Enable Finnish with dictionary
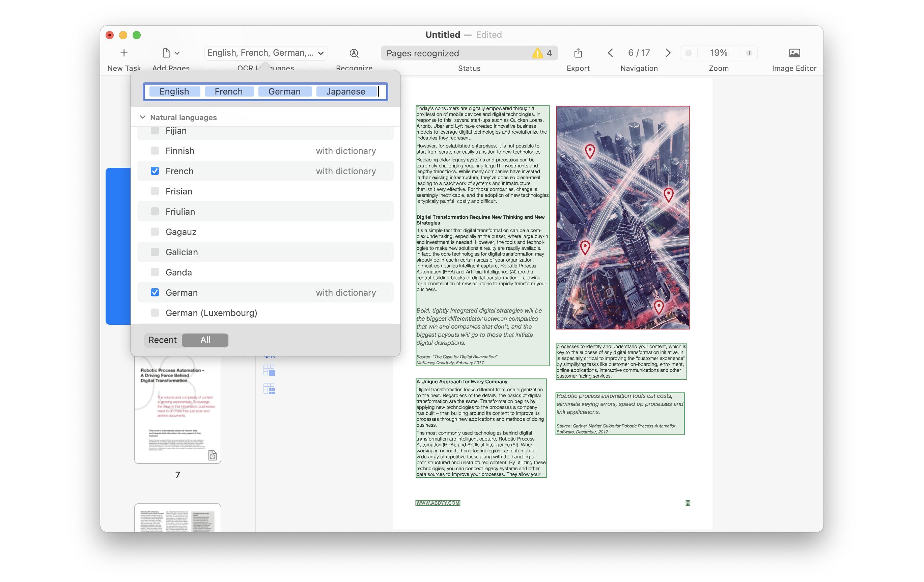Image resolution: width=924 pixels, height=582 pixels. pos(155,151)
